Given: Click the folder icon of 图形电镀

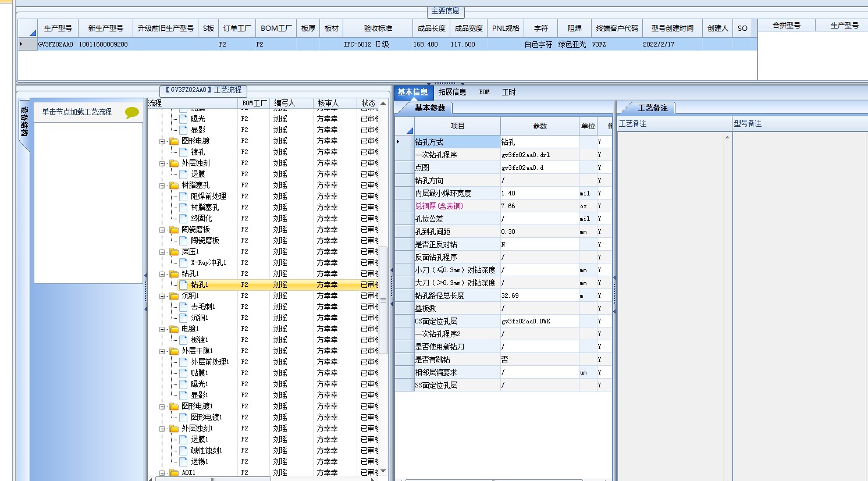Looking at the screenshot, I should pos(174,141).
